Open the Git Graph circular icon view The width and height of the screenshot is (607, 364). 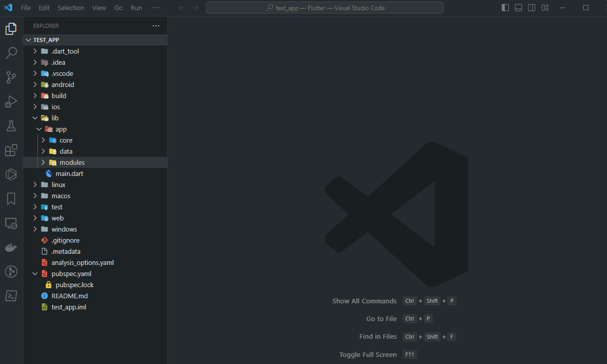pos(11,271)
